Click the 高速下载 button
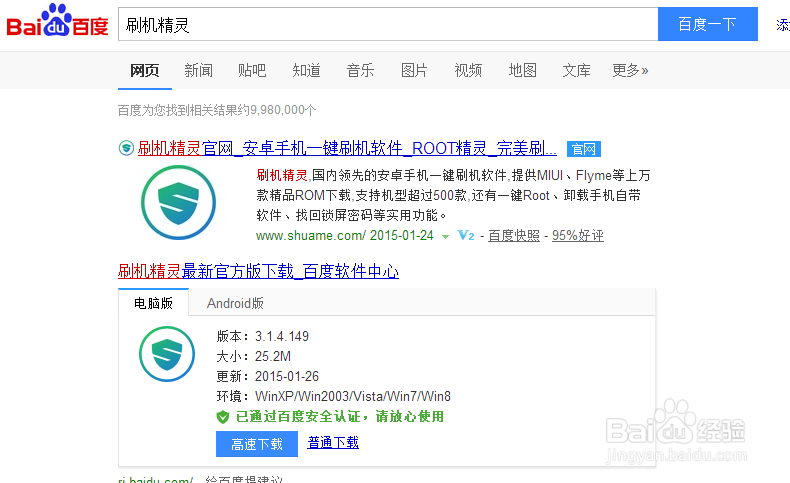Screen dimensions: 790x483 pyautogui.click(x=257, y=444)
